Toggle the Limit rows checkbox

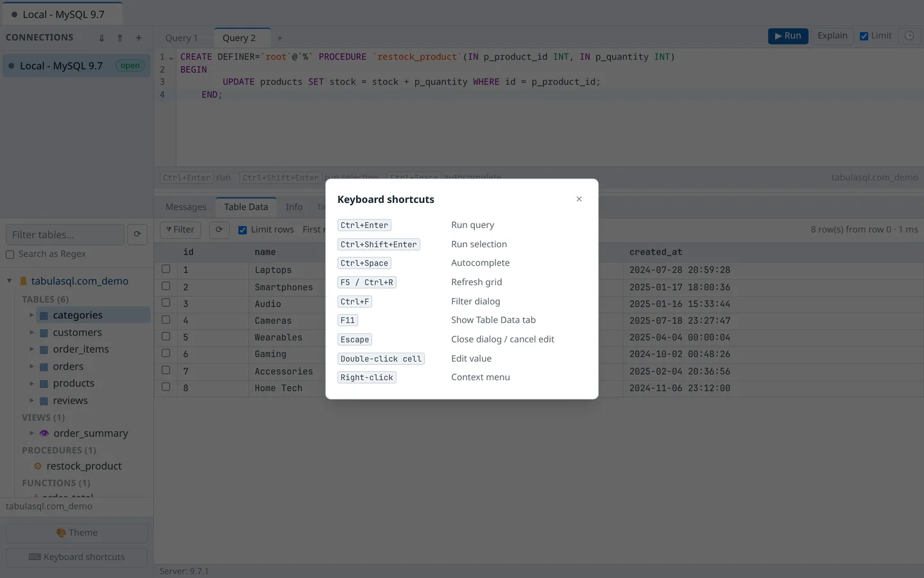coord(243,230)
